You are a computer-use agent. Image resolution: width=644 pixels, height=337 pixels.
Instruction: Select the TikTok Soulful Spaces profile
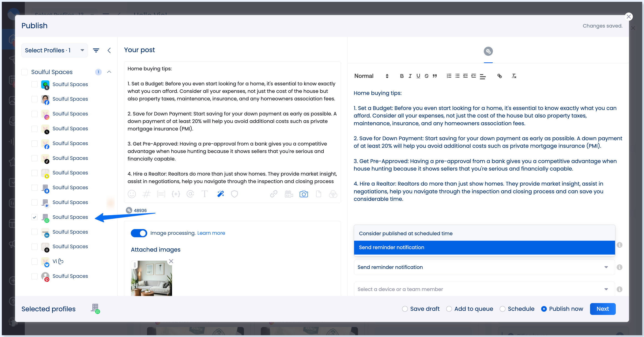[34, 158]
